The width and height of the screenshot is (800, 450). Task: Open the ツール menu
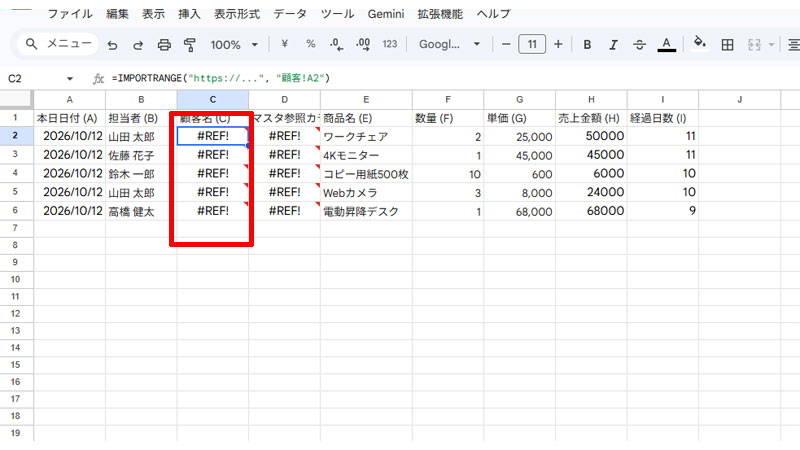[x=337, y=14]
